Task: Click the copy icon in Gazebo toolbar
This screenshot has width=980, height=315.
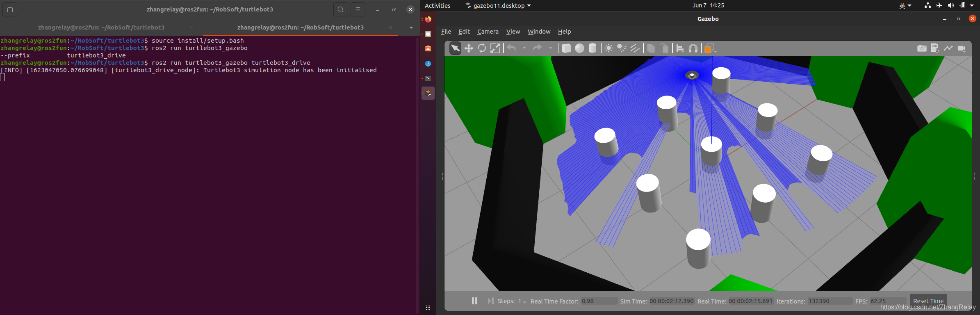Action: [x=651, y=48]
